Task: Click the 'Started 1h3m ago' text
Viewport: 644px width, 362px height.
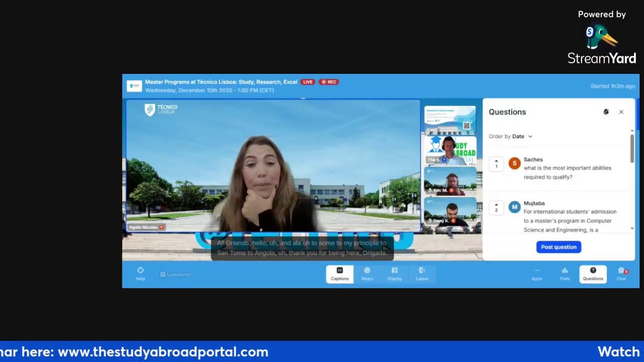Action: pos(613,86)
